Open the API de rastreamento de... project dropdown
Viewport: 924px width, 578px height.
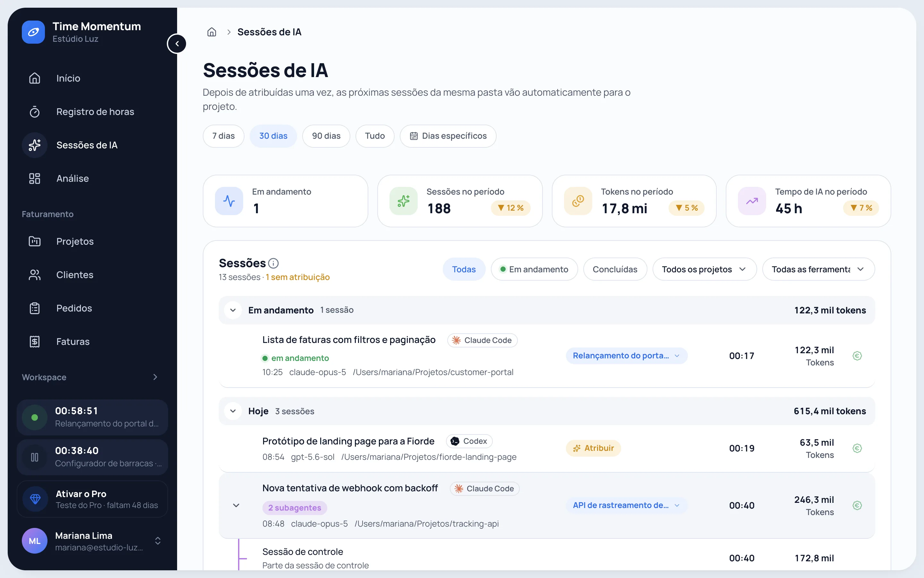click(627, 505)
